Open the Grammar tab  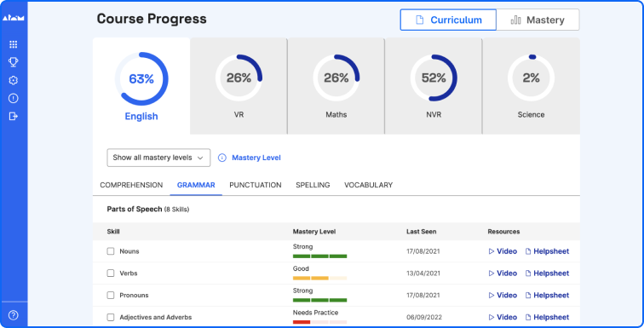tap(196, 185)
